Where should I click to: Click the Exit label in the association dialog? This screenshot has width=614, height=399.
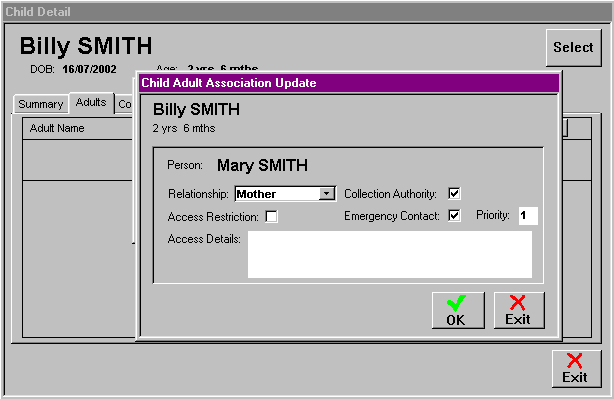tap(518, 319)
